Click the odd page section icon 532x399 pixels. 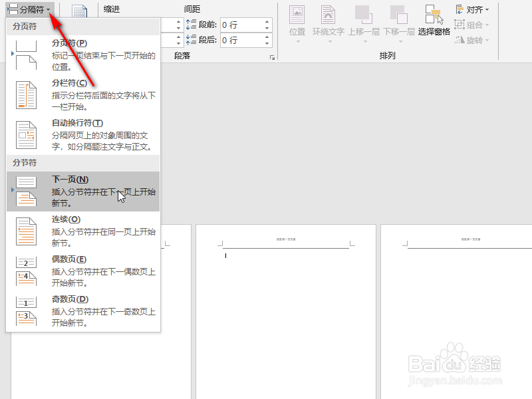click(x=26, y=311)
